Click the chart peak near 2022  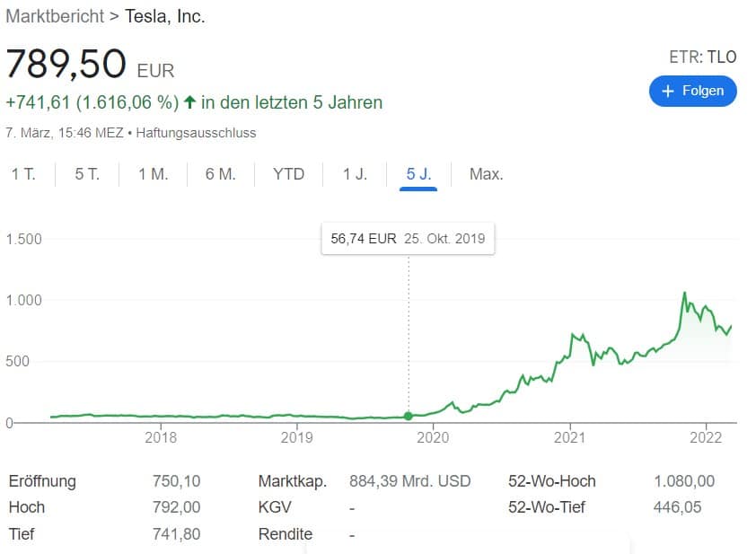(684, 293)
